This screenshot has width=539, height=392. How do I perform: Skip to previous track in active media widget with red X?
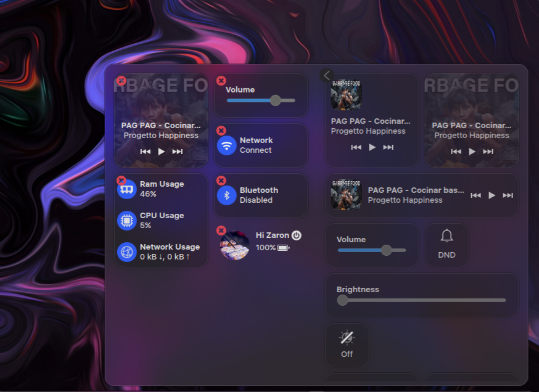pos(146,152)
